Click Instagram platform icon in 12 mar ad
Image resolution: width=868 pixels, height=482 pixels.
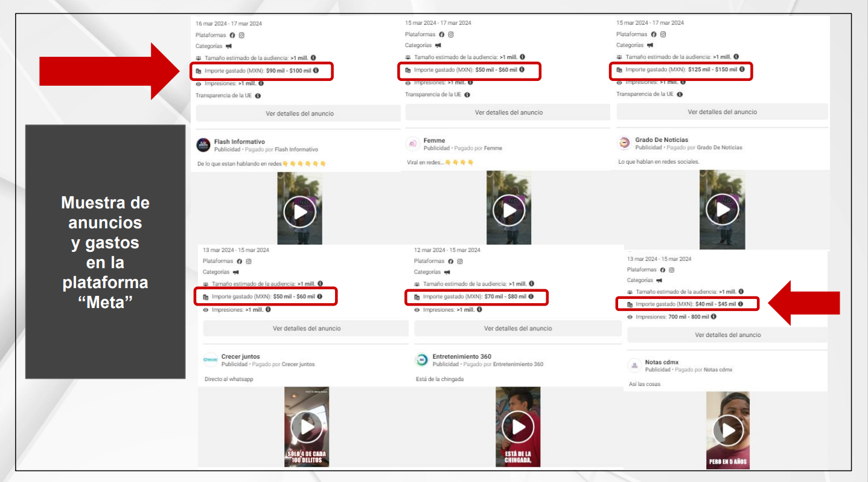click(460, 261)
